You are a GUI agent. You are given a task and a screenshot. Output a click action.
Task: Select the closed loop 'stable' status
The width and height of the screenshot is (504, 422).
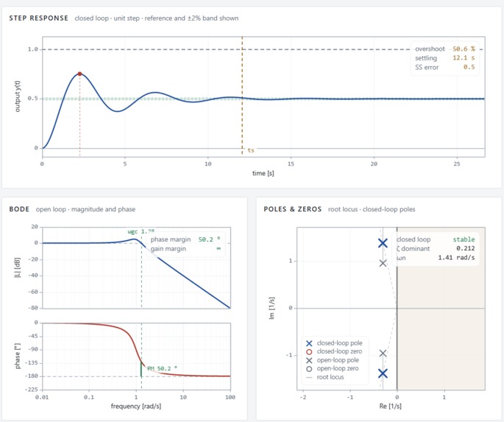464,239
